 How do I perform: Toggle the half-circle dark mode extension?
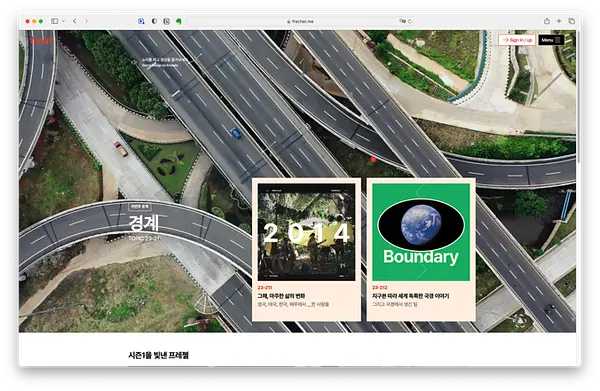pyautogui.click(x=154, y=21)
